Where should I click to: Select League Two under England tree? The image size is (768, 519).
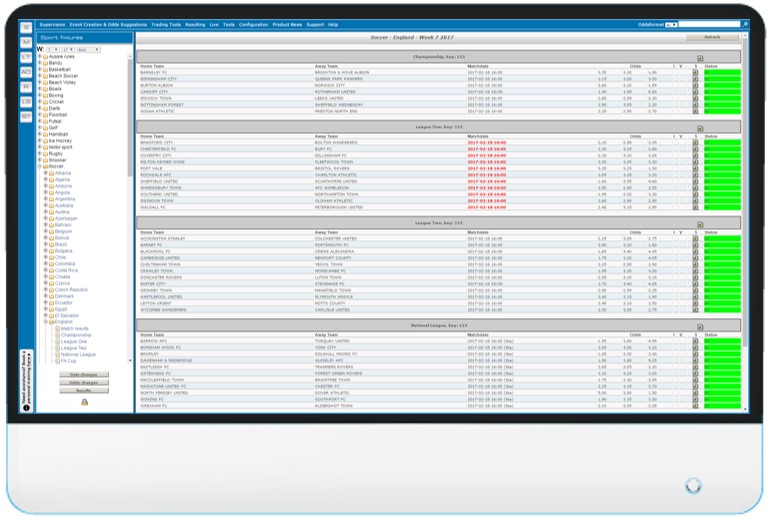click(73, 347)
